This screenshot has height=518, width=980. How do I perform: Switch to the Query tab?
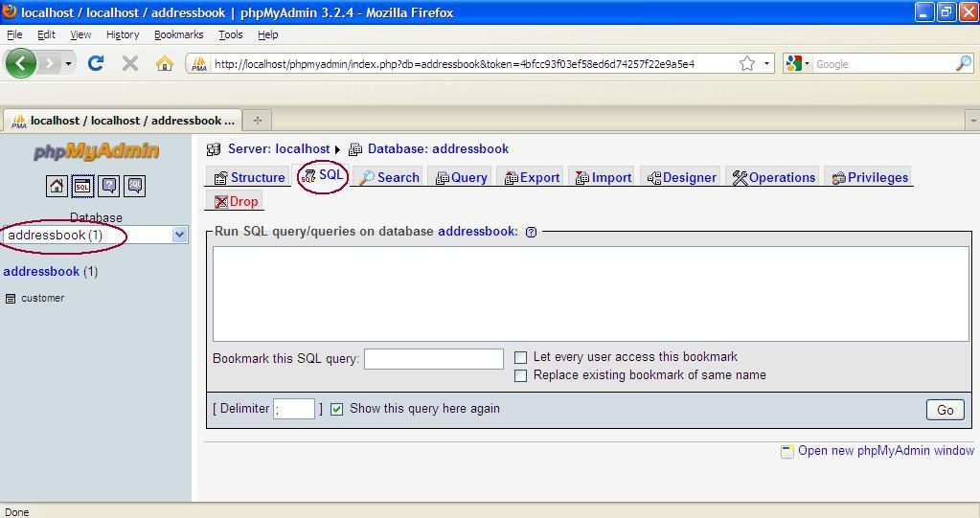[461, 177]
